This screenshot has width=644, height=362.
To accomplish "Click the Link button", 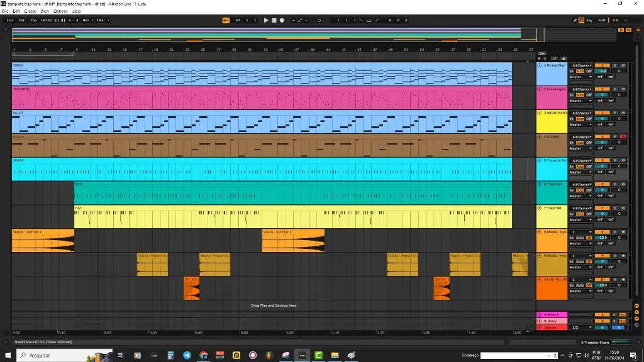I will pyautogui.click(x=10, y=20).
